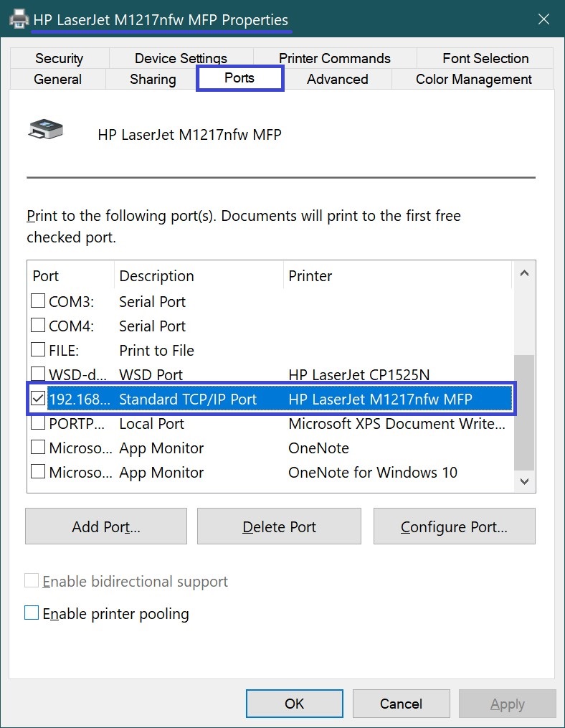Image resolution: width=565 pixels, height=728 pixels.
Task: Check the COM4: serial port checkbox
Action: click(x=38, y=325)
